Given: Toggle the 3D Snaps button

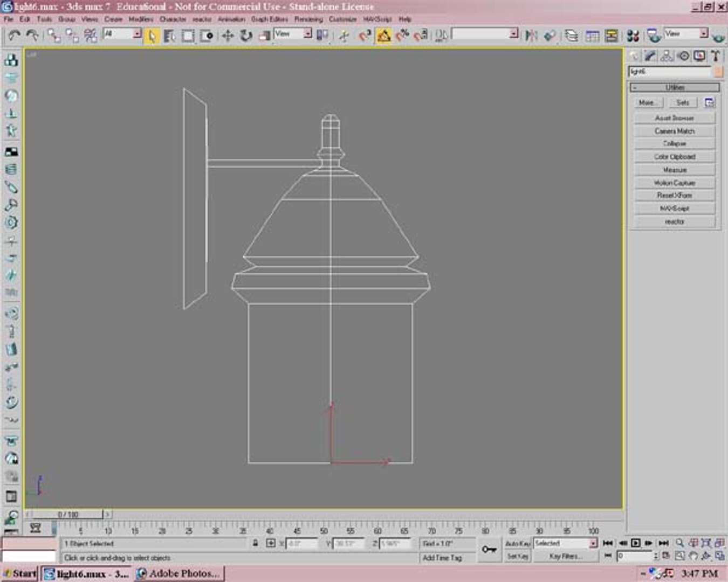Looking at the screenshot, I should [x=365, y=36].
